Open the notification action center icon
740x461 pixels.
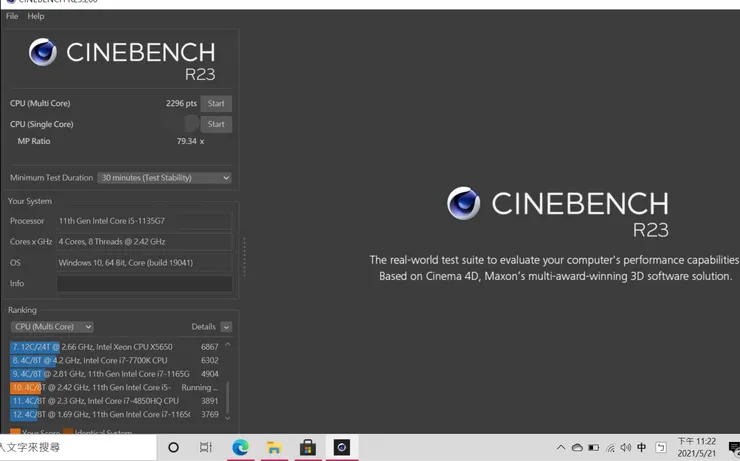[734, 447]
